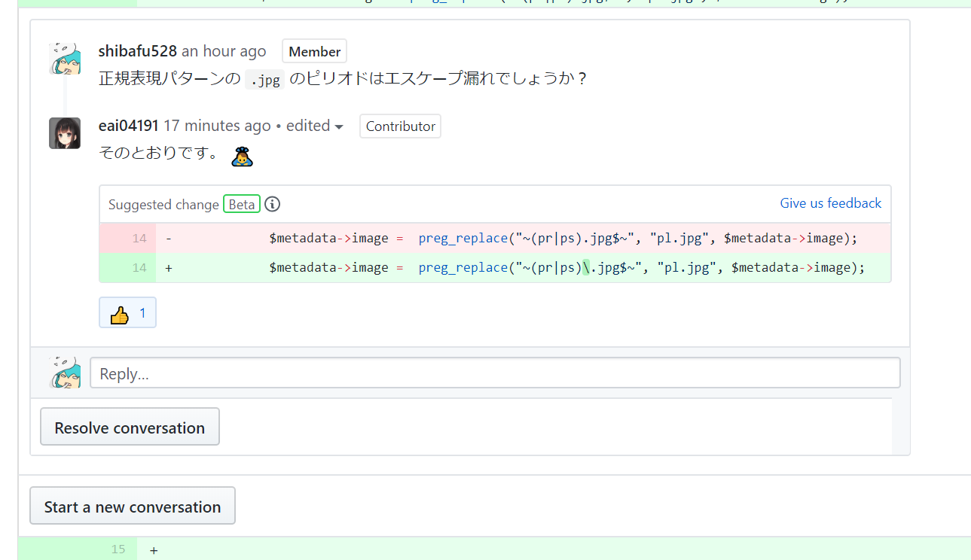
Task: Click the 'an hour ago' timestamp
Action: pos(224,51)
